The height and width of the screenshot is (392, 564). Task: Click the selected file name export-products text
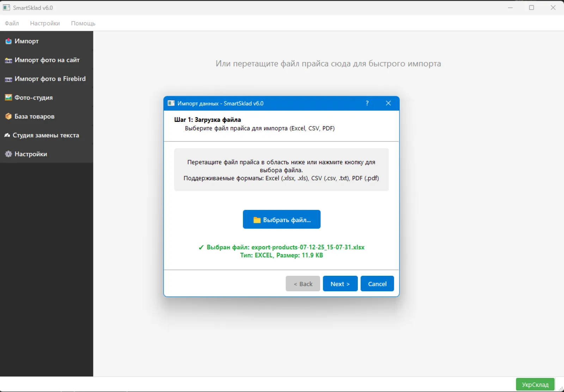308,247
